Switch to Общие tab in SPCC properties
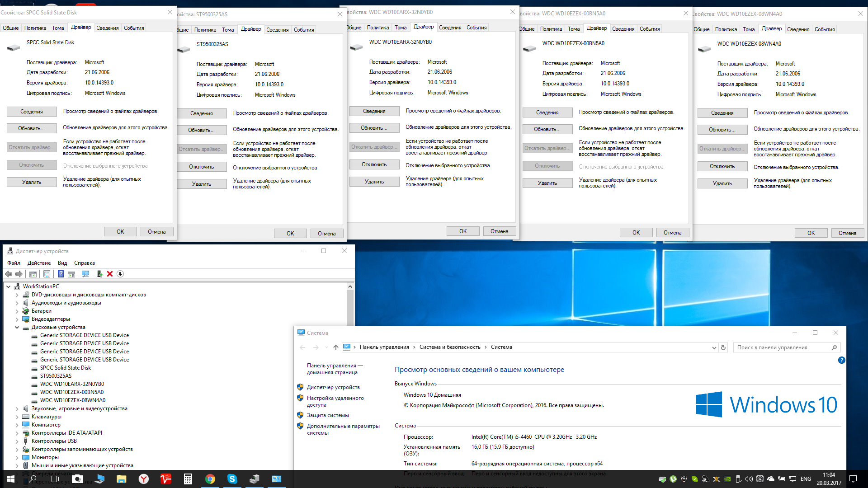The height and width of the screenshot is (488, 868). tap(11, 28)
